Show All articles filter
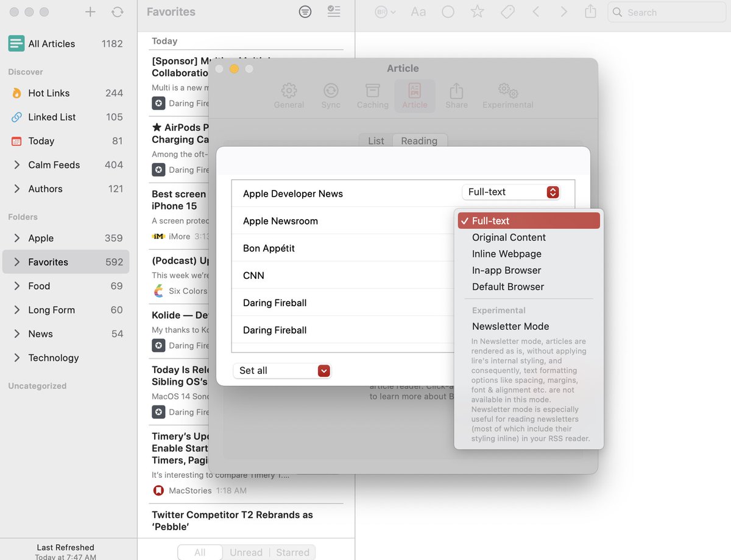This screenshot has height=560, width=731. coord(200,553)
